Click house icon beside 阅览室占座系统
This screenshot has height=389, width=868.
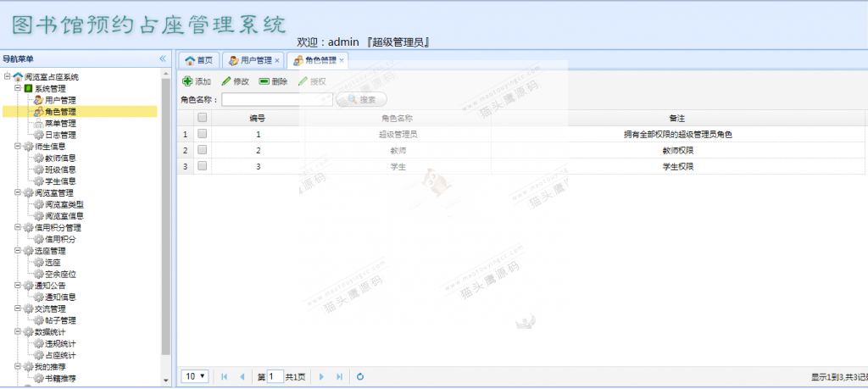pos(19,77)
